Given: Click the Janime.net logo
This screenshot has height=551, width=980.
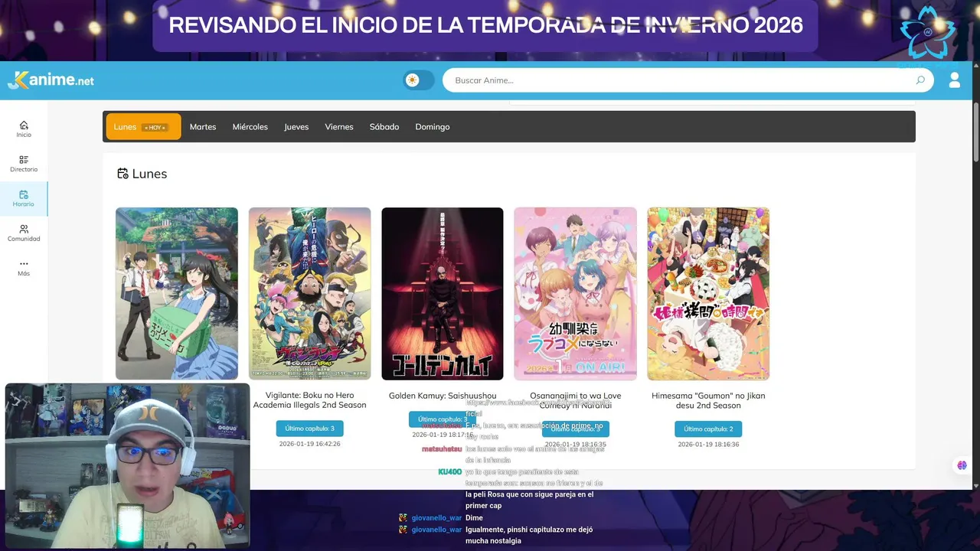Looking at the screenshot, I should tap(51, 80).
